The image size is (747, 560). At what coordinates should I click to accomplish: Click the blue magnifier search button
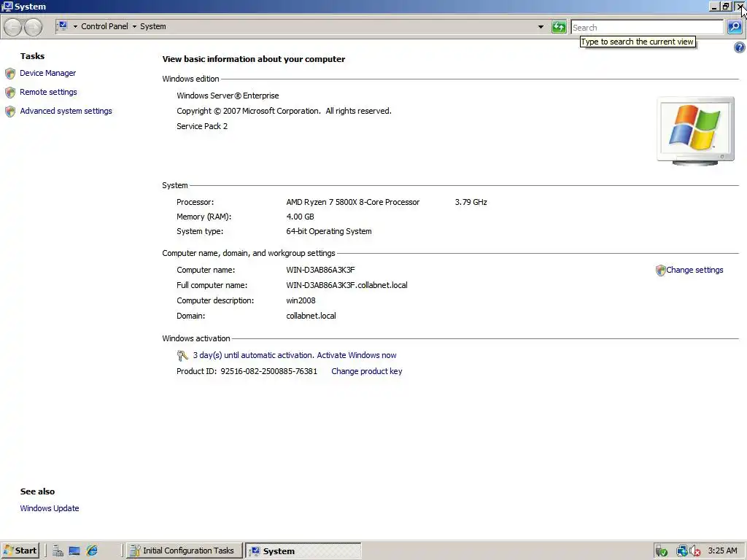735,27
